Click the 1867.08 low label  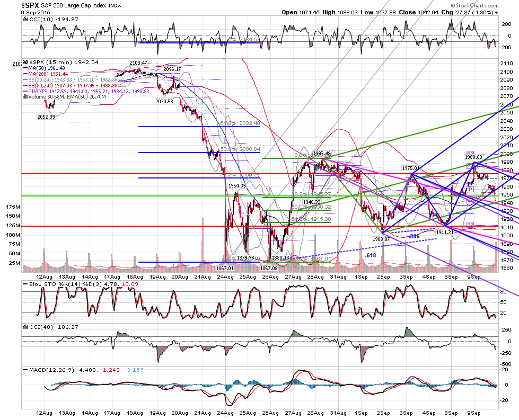click(269, 268)
